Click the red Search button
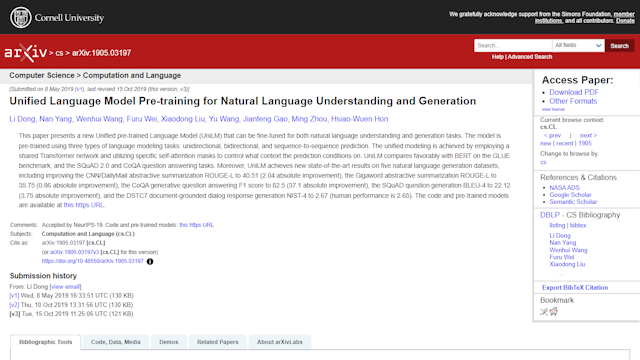Screen dimensions: 640x360 619,46
